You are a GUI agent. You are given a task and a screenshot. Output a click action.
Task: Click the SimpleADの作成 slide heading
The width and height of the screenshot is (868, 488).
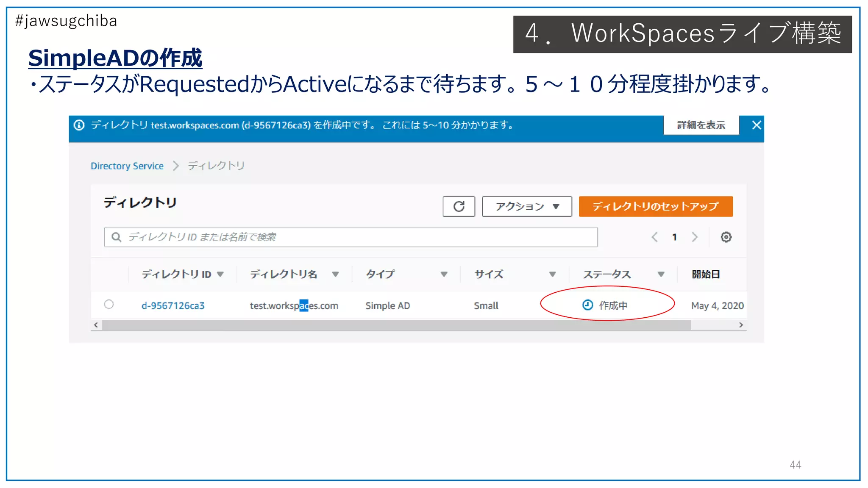115,58
